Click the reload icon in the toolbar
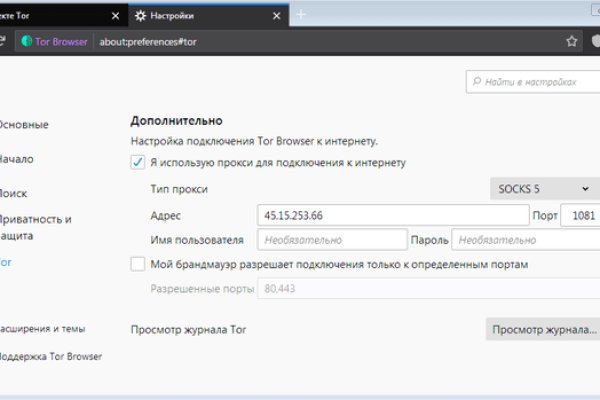Image resolution: width=600 pixels, height=400 pixels. click(x=3, y=41)
